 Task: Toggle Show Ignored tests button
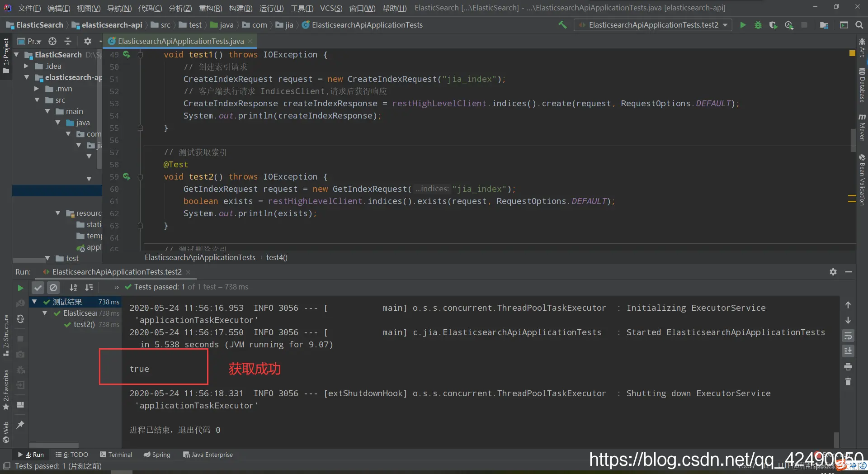pyautogui.click(x=53, y=288)
